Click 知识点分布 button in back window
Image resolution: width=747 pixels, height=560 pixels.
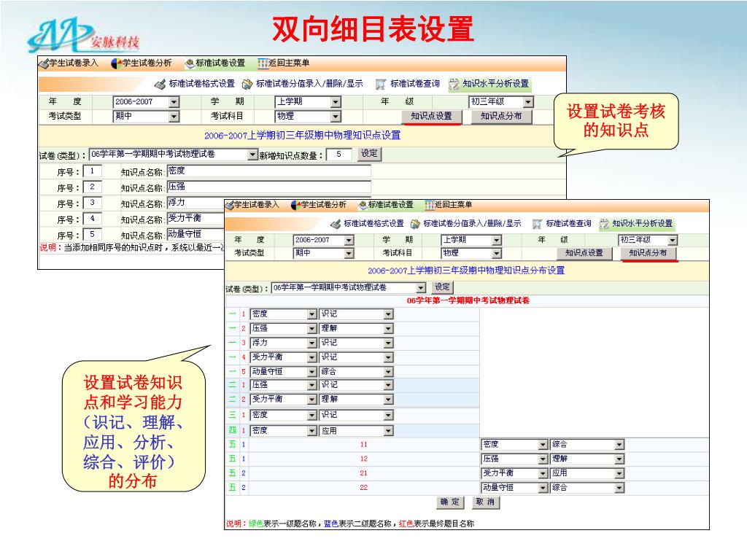501,116
